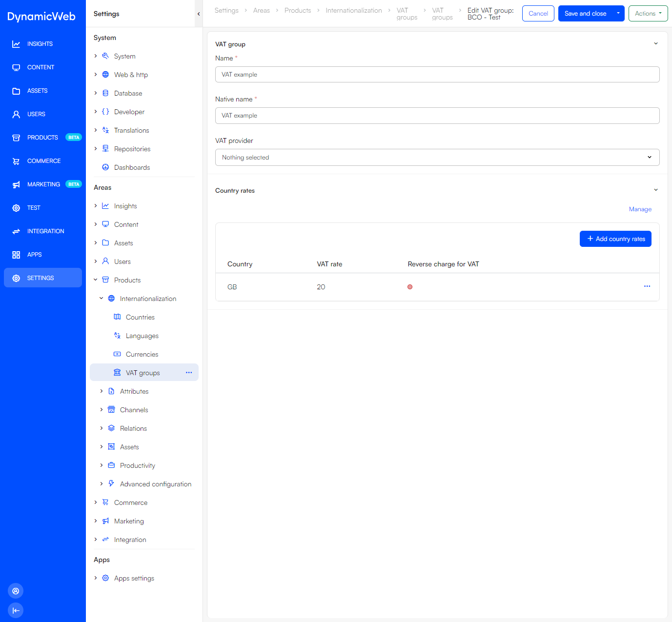Open the Apps grid icon in blue sidebar

click(16, 255)
